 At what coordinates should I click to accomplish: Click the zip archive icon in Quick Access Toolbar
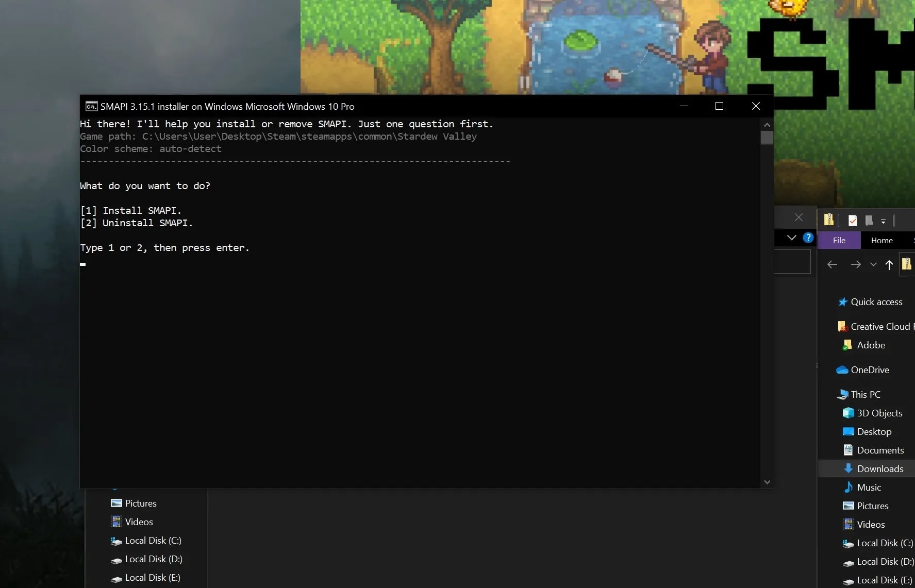point(830,220)
